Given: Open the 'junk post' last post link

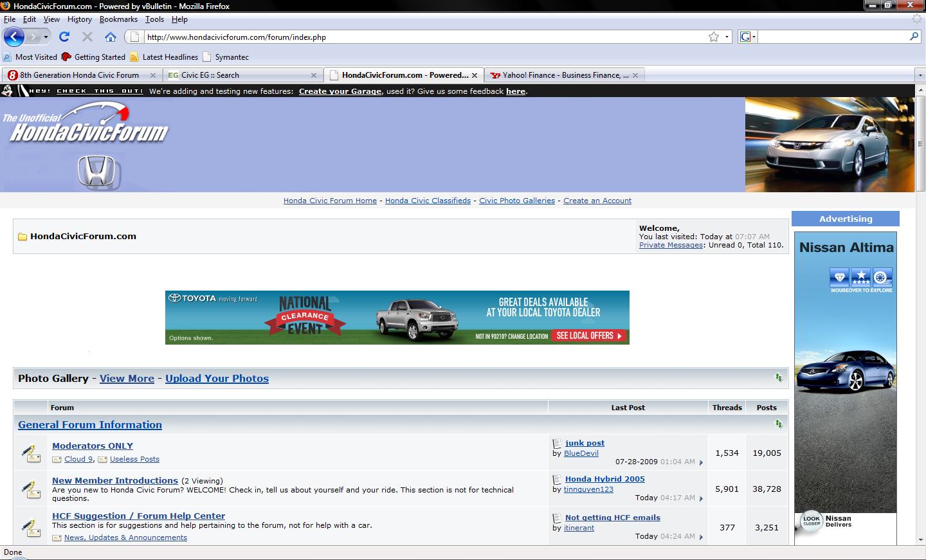Looking at the screenshot, I should [x=585, y=443].
